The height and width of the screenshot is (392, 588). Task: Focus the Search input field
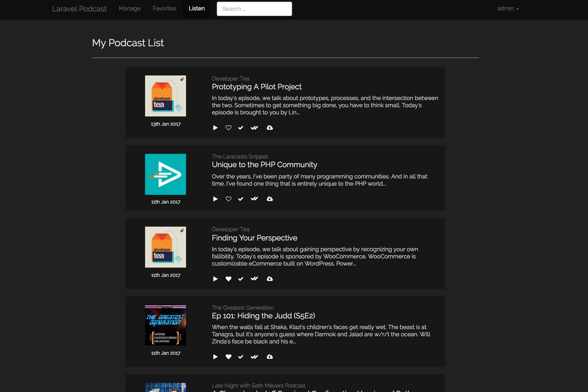[254, 9]
